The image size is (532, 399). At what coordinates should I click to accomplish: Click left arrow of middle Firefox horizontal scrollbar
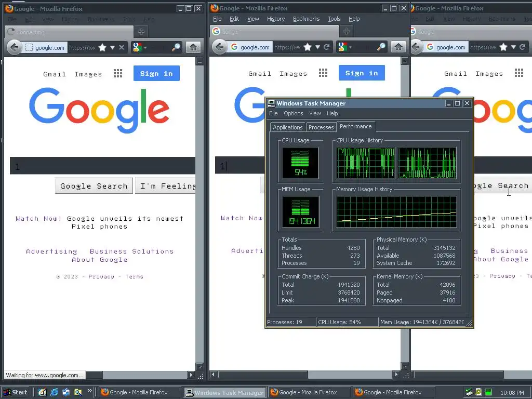pos(214,375)
